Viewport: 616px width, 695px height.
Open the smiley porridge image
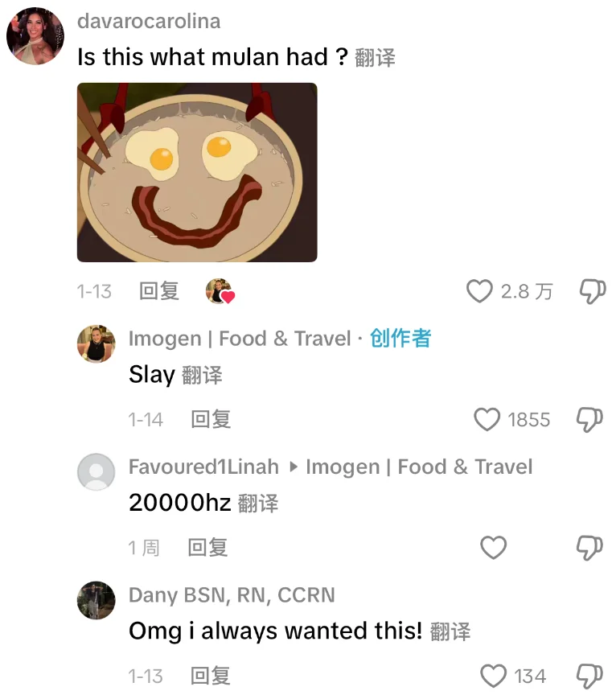coord(197,172)
